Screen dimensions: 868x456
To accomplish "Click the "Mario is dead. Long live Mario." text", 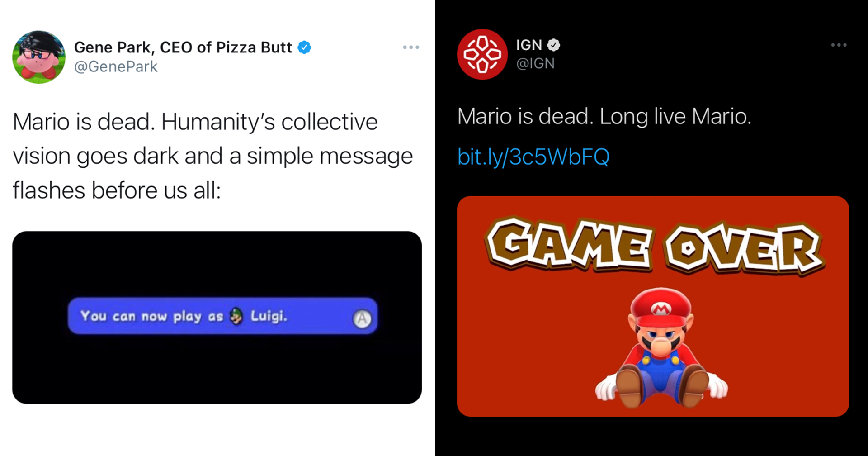I will pyautogui.click(x=604, y=116).
